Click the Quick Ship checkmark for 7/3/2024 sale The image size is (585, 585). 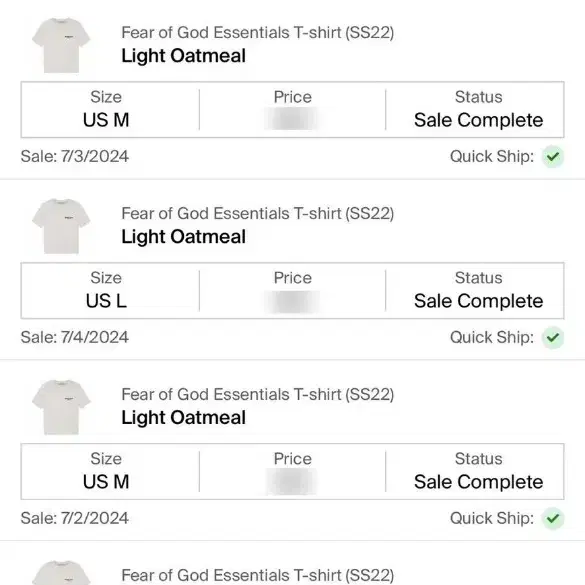[553, 157]
